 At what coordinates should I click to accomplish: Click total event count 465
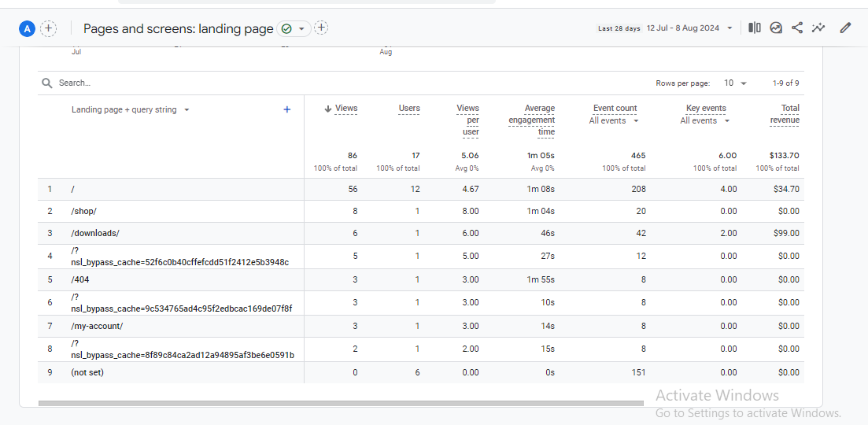click(637, 156)
